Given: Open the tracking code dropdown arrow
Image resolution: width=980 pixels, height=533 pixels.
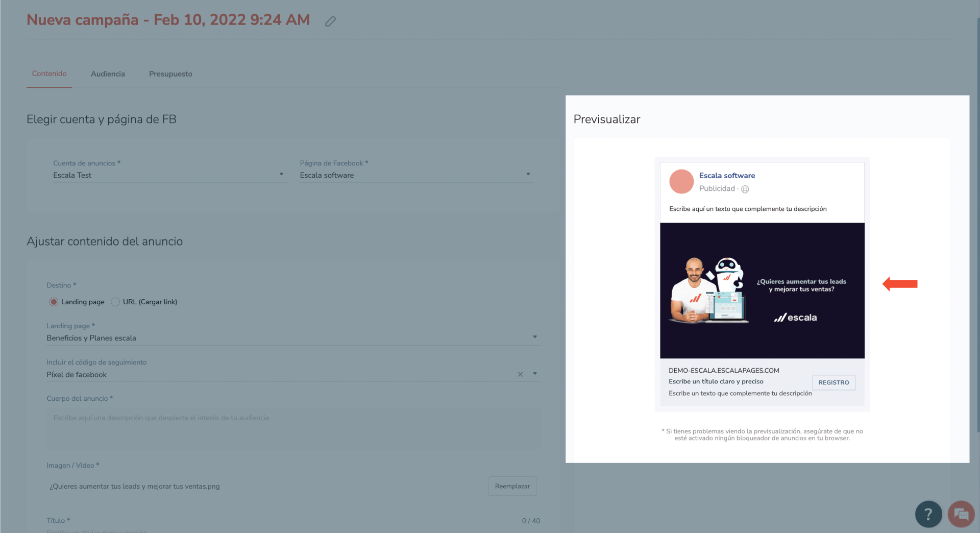Looking at the screenshot, I should coord(535,374).
